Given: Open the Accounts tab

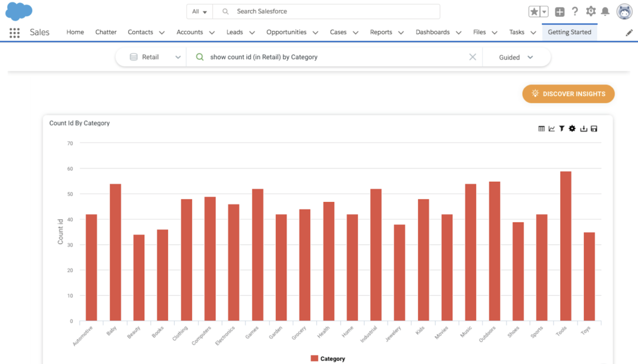Looking at the screenshot, I should click(190, 32).
